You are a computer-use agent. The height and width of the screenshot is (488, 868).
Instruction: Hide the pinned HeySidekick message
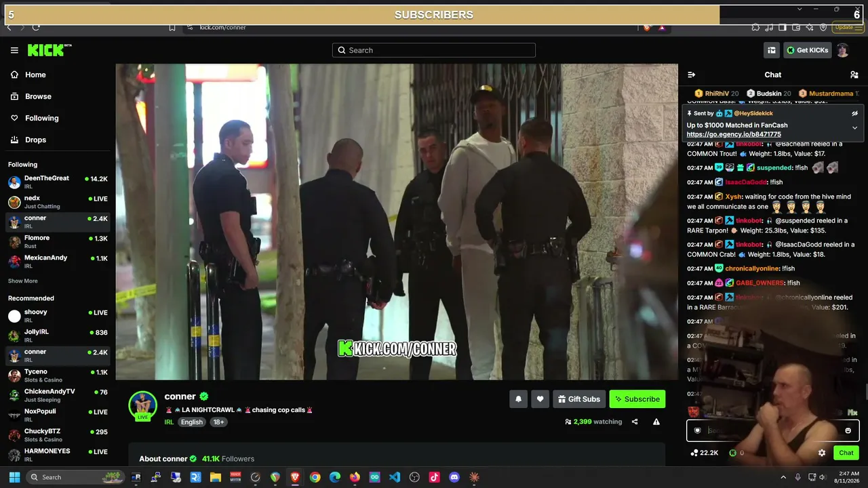coord(854,113)
